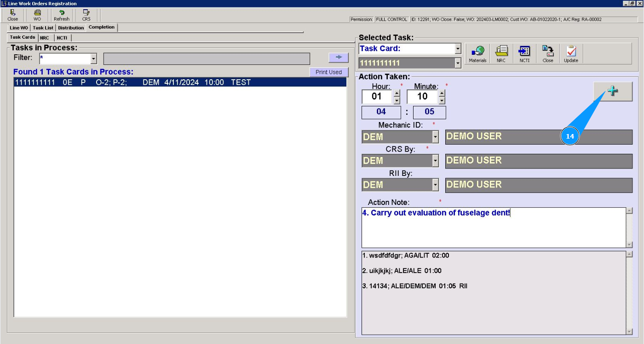Screen dimensions: 644x344
Task: Switch to the Distribution tab
Action: tap(71, 28)
